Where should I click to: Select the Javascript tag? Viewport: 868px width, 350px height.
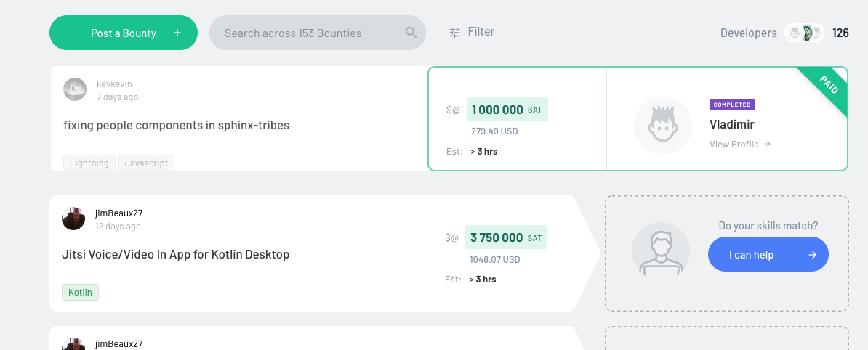[146, 163]
